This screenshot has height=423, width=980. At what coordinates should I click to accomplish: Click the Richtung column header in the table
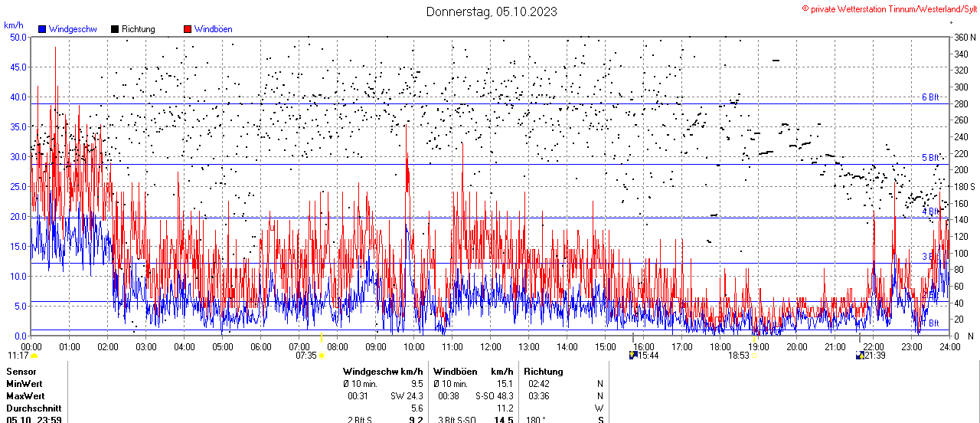coord(544,372)
